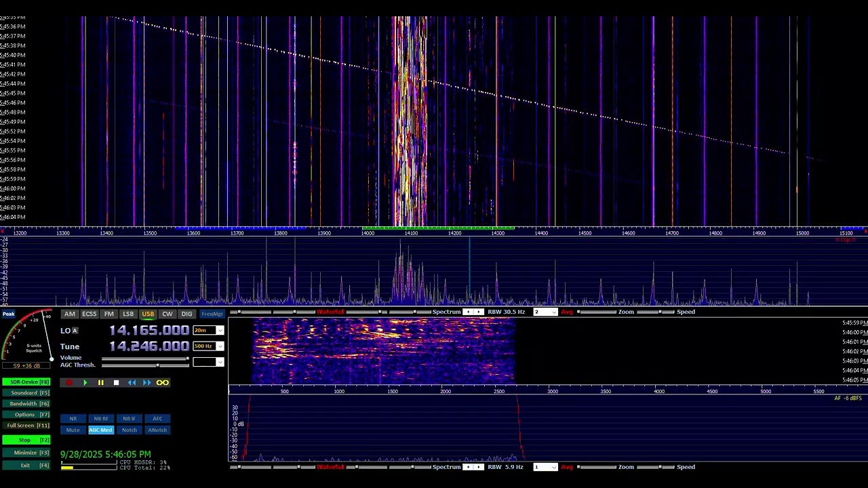Click lower red Waterfall label

coord(330,467)
